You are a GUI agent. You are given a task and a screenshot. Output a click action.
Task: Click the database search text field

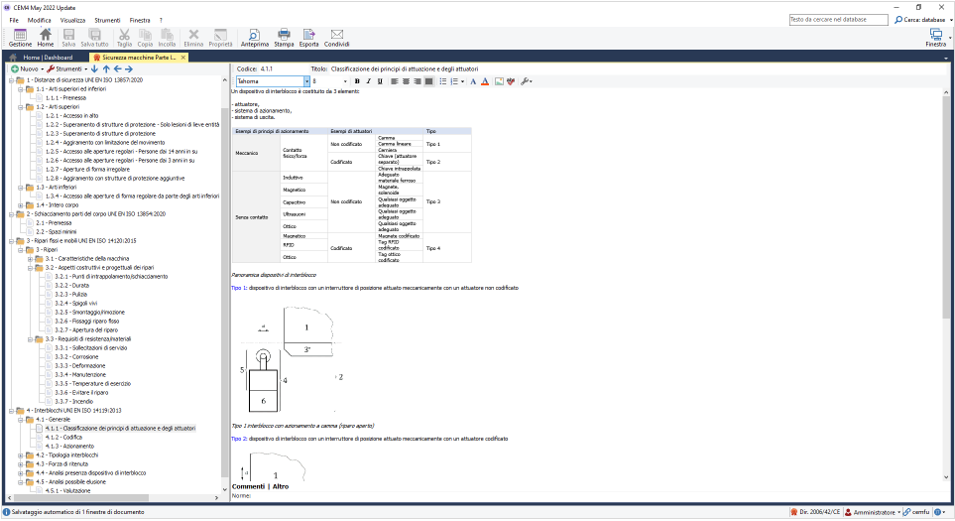click(x=838, y=20)
